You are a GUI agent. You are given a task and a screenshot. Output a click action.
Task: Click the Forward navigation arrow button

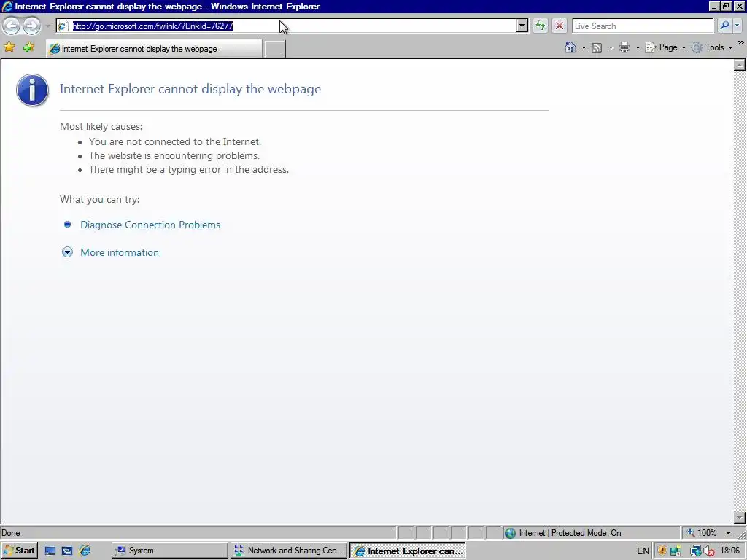(x=31, y=26)
